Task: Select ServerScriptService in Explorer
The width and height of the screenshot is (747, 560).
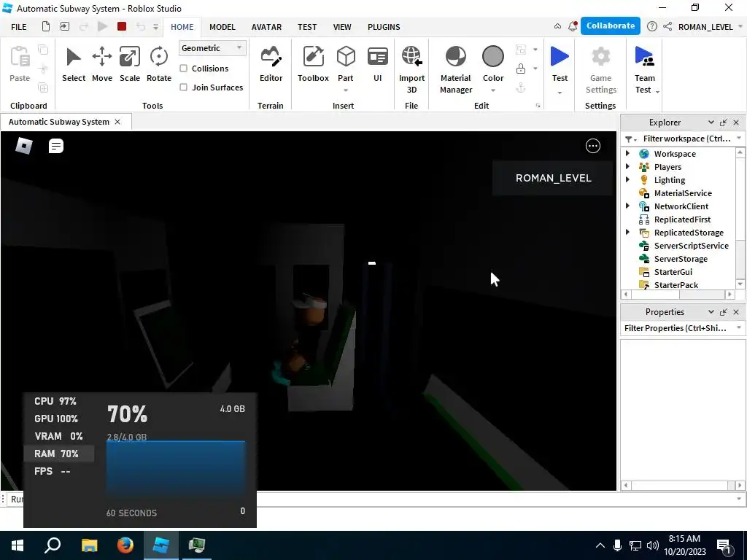Action: coord(691,246)
